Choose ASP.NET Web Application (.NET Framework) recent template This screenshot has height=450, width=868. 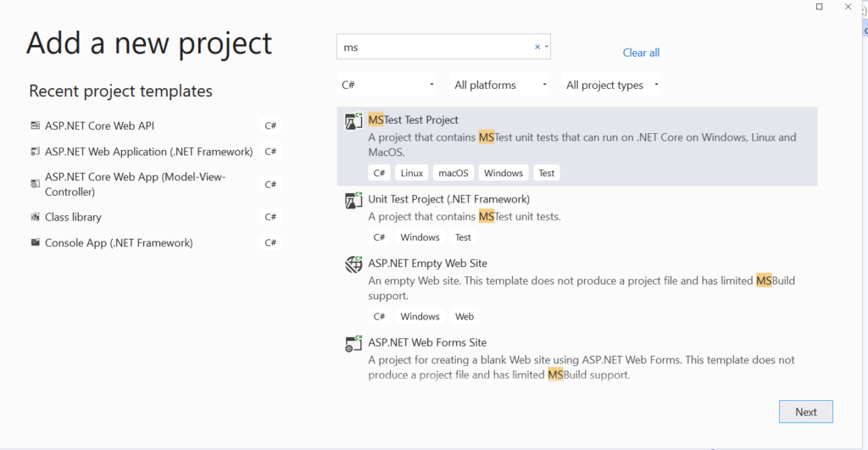point(149,151)
